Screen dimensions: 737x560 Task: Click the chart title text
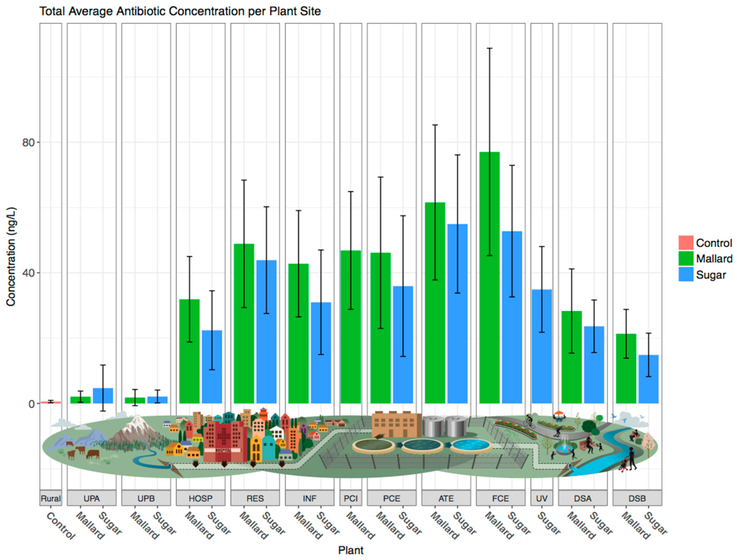click(180, 11)
